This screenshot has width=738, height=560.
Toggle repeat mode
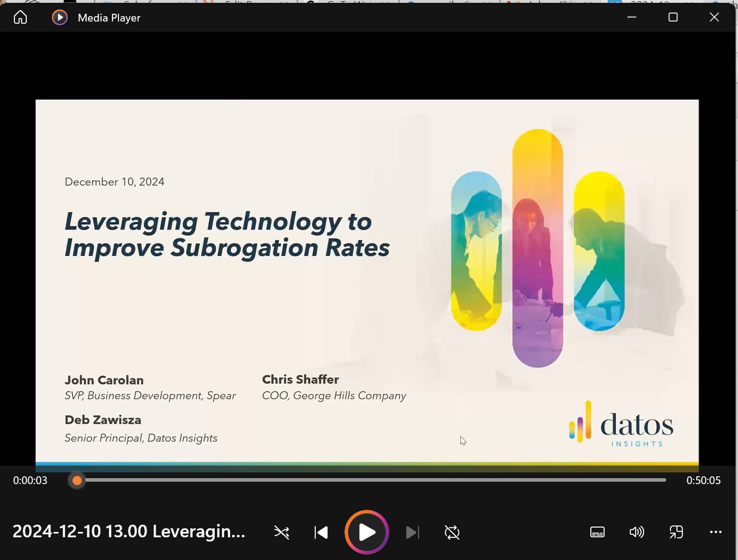[x=452, y=532]
